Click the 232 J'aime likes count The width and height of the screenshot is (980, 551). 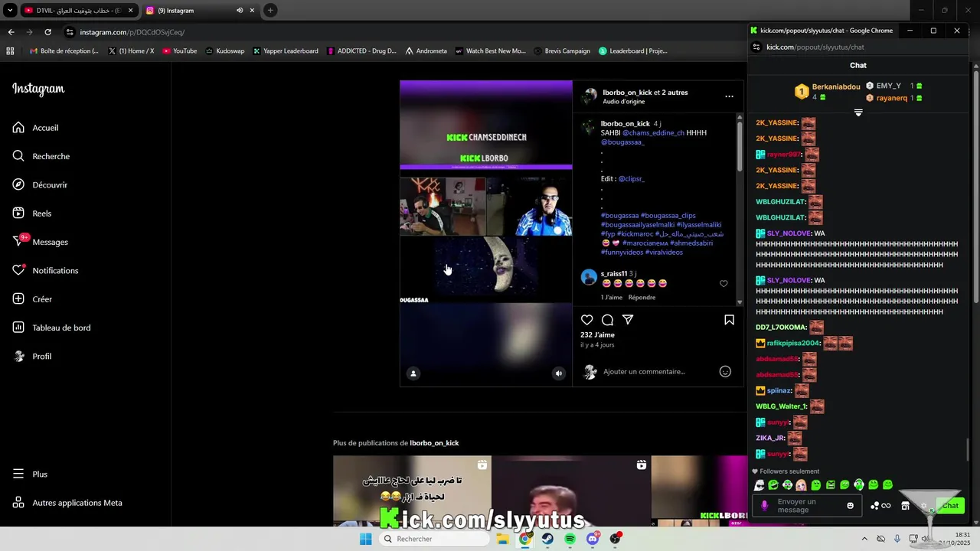[x=597, y=335]
